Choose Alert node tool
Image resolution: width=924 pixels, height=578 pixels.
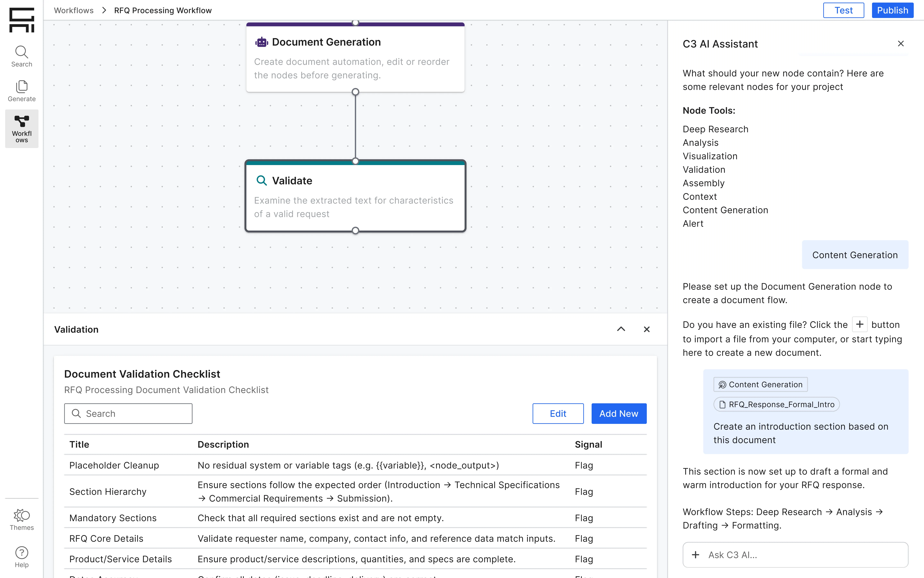click(693, 224)
